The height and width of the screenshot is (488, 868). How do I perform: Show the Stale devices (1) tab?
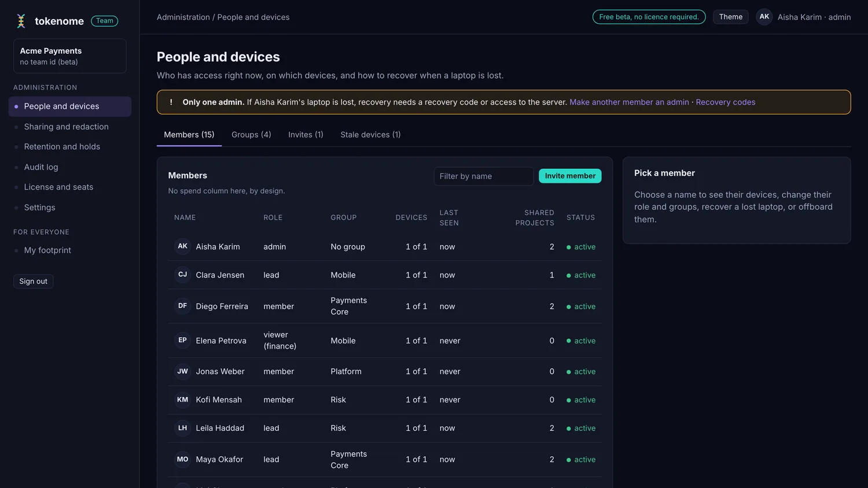[370, 135]
